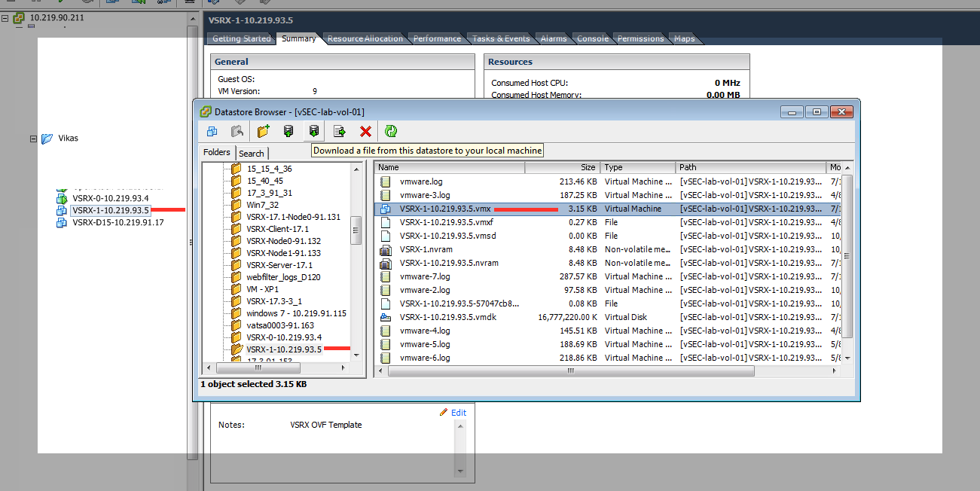Click the Move file icon in the toolbar
Viewport: 980px width, 491px height.
coord(340,130)
